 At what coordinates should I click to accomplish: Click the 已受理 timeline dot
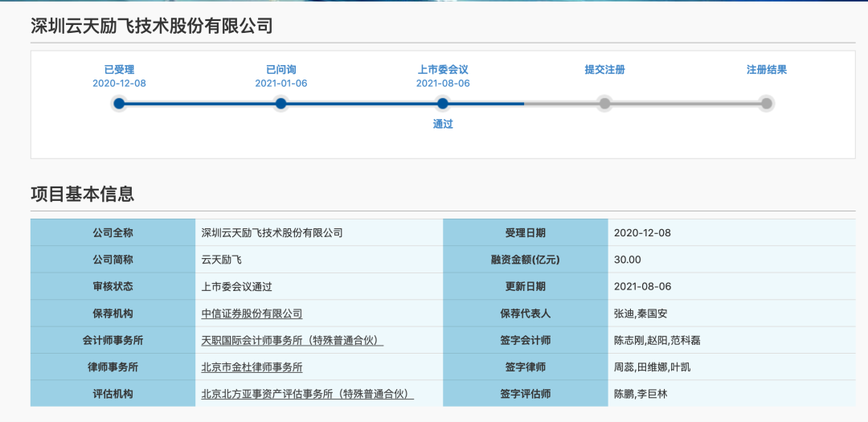point(119,104)
